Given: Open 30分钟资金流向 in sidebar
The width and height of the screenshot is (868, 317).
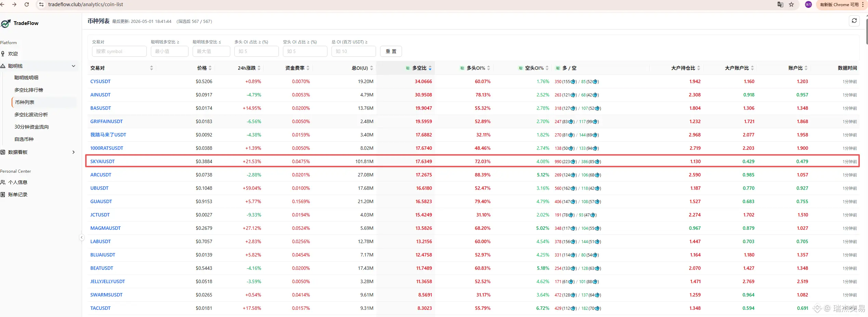Looking at the screenshot, I should 31,127.
